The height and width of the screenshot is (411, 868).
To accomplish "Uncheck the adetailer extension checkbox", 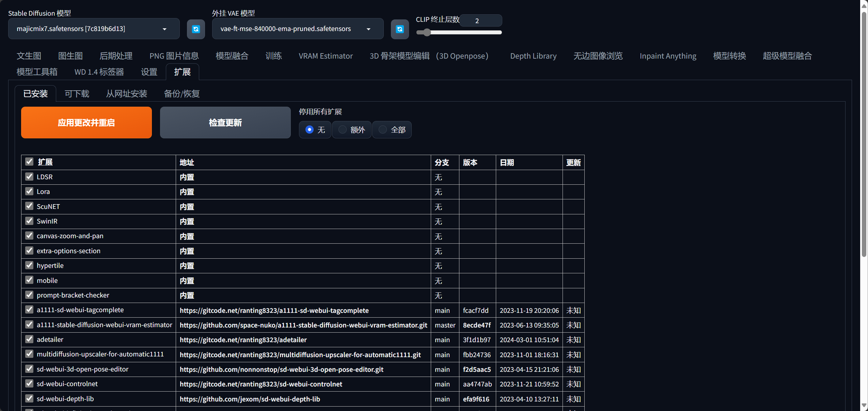I will point(29,339).
